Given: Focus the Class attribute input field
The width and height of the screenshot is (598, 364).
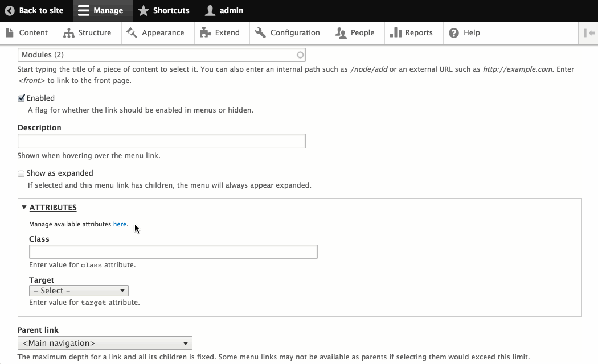Looking at the screenshot, I should pos(173,252).
